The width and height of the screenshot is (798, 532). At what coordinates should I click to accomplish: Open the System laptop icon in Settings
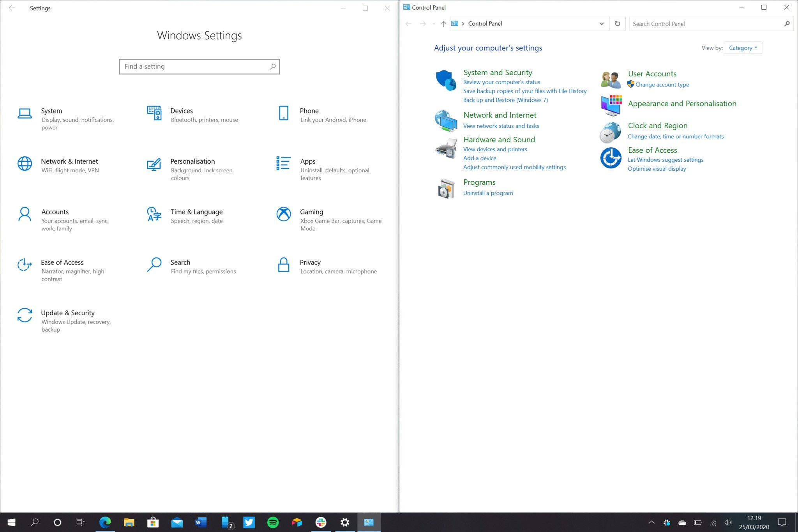pos(25,113)
